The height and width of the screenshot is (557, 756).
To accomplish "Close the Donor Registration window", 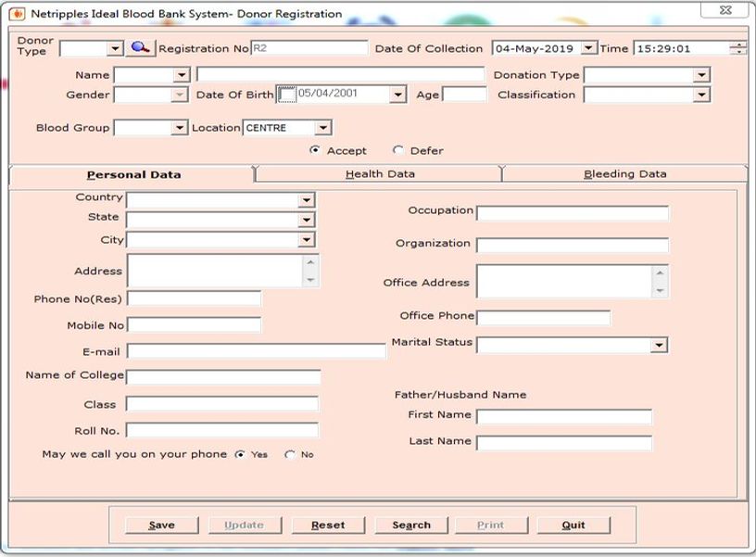I will coord(725,10).
